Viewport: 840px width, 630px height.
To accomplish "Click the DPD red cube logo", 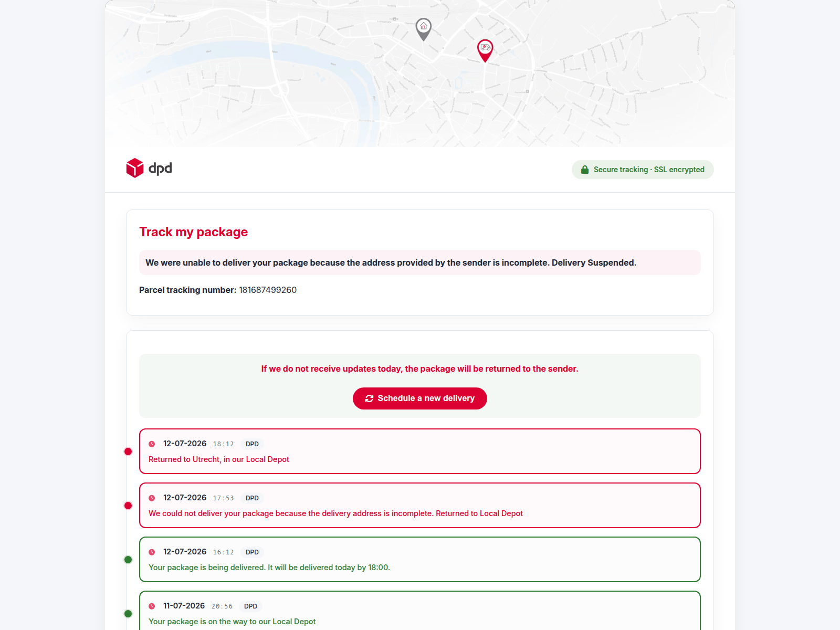I will point(135,168).
